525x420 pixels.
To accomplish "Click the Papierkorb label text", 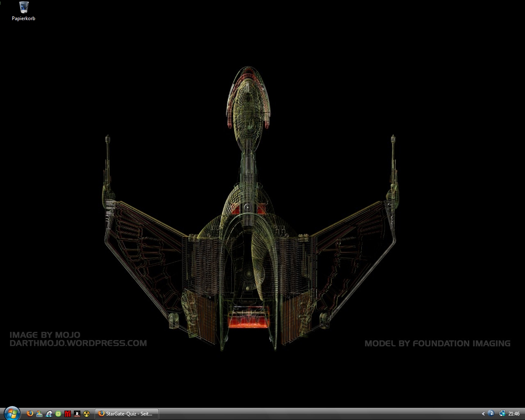I will pos(23,18).
